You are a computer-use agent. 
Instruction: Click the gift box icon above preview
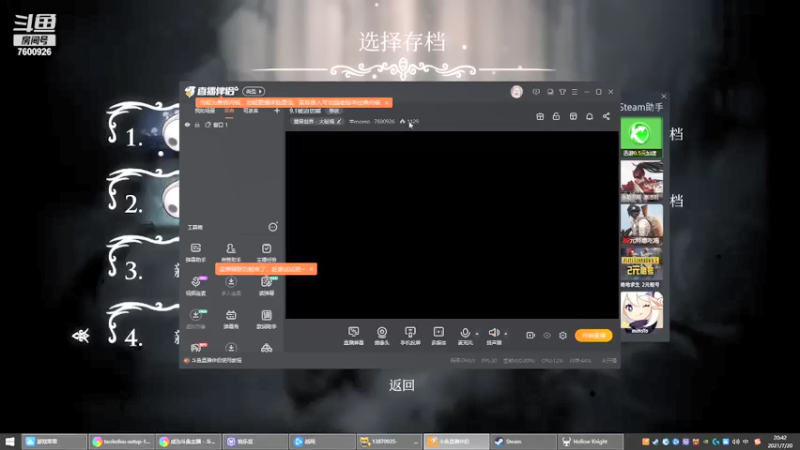pos(540,116)
